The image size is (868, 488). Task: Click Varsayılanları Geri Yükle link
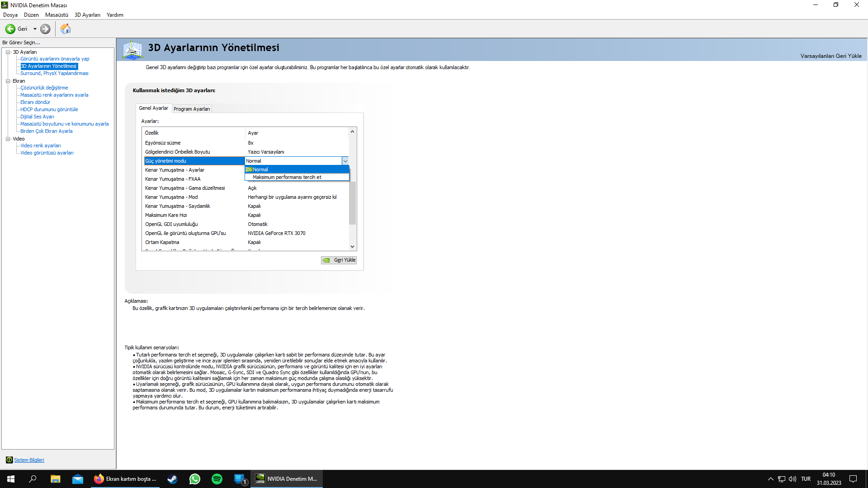831,56
